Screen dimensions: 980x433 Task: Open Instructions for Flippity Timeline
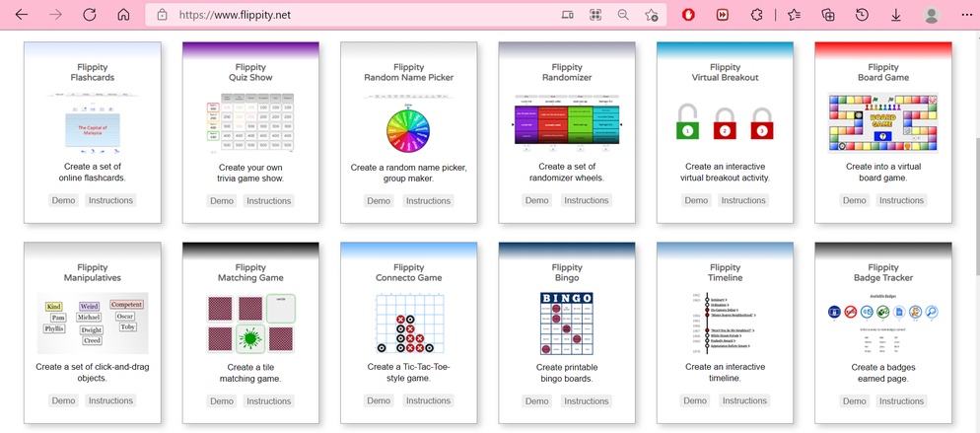click(743, 400)
